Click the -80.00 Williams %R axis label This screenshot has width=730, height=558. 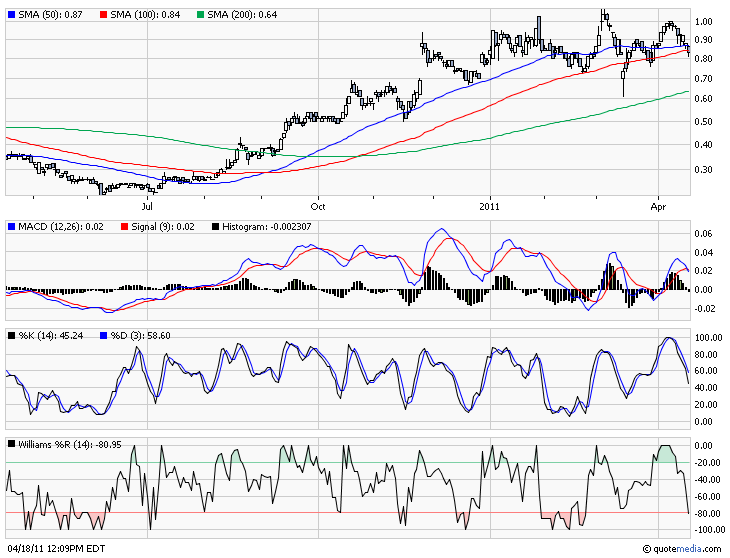click(706, 513)
